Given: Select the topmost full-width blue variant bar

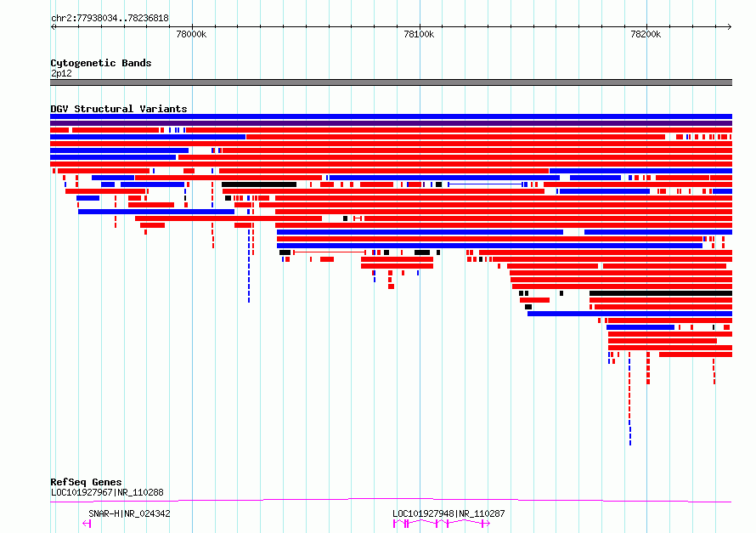Looking at the screenshot, I should click(391, 116).
